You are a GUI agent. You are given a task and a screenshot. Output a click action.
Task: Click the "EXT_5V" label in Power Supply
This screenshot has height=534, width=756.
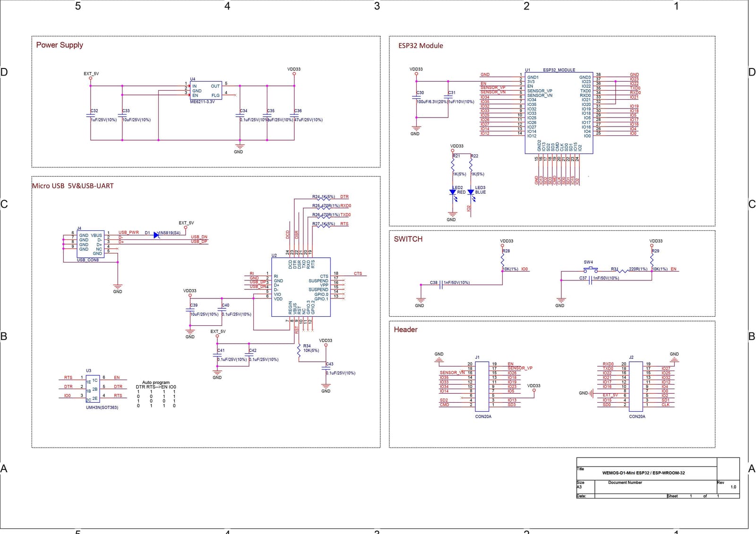pyautogui.click(x=91, y=74)
